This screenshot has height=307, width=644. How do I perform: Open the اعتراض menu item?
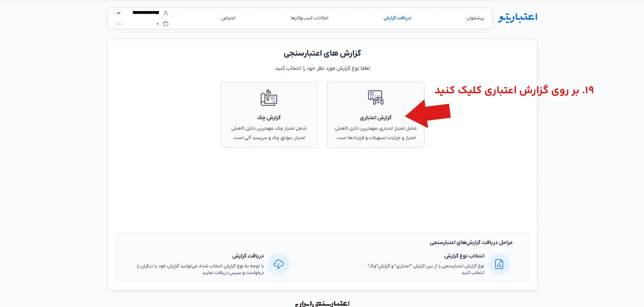pyautogui.click(x=228, y=18)
